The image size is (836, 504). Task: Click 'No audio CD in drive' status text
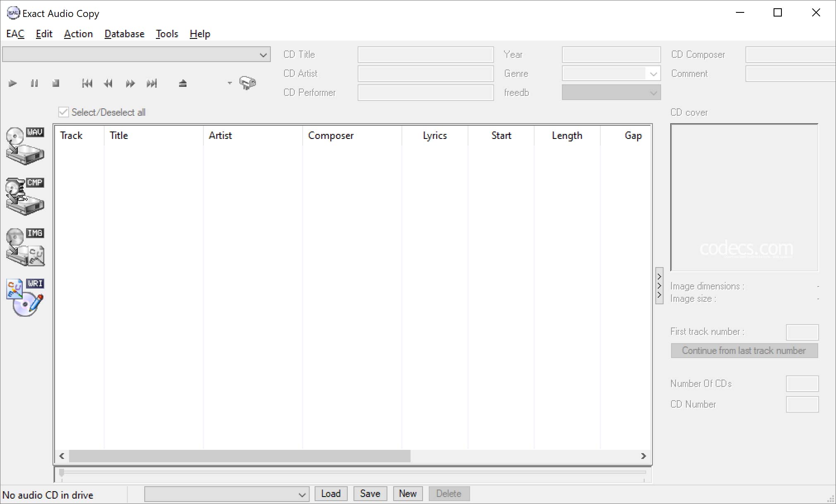48,495
